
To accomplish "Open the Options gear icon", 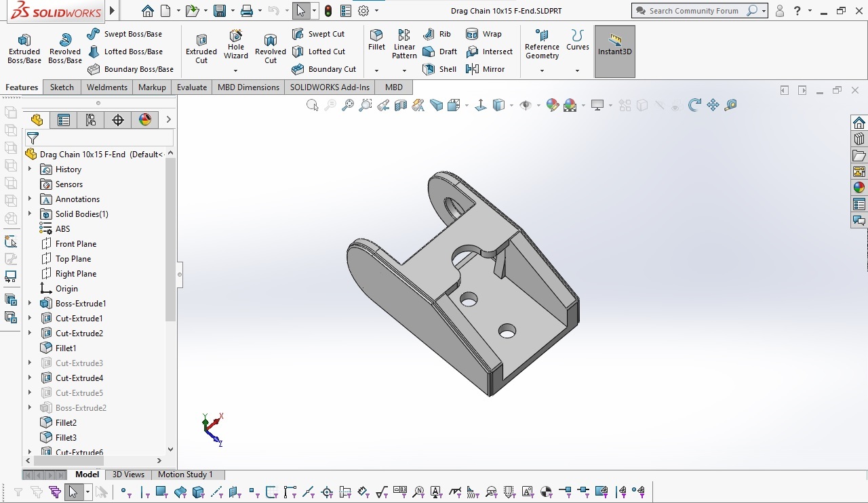I will point(363,11).
